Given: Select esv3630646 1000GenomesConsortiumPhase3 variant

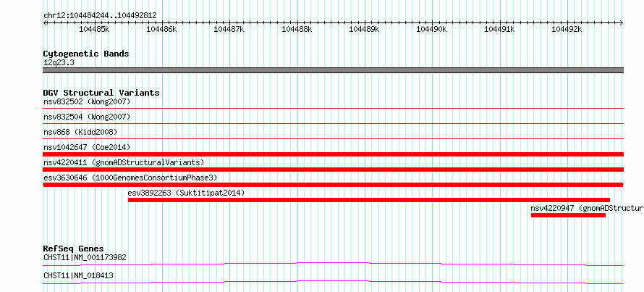Looking at the screenshot, I should [x=130, y=178].
